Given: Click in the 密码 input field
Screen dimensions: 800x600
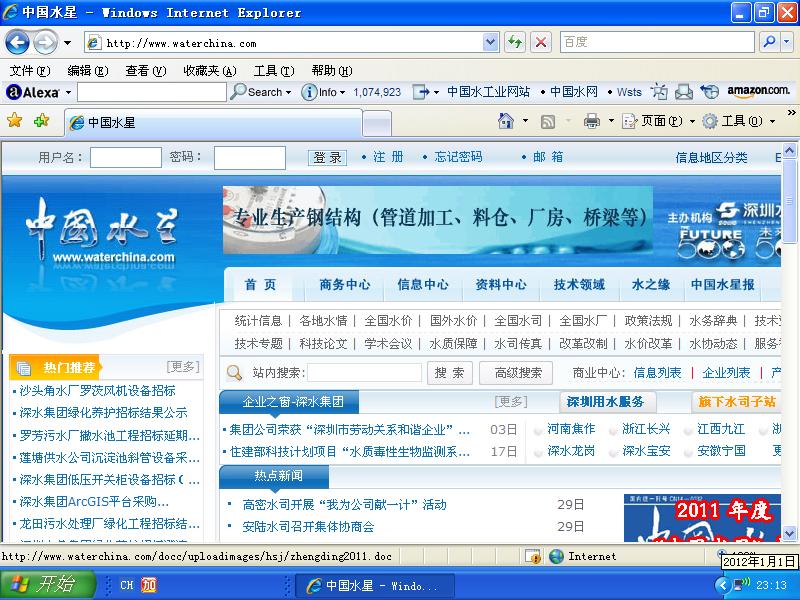Looking at the screenshot, I should point(249,158).
